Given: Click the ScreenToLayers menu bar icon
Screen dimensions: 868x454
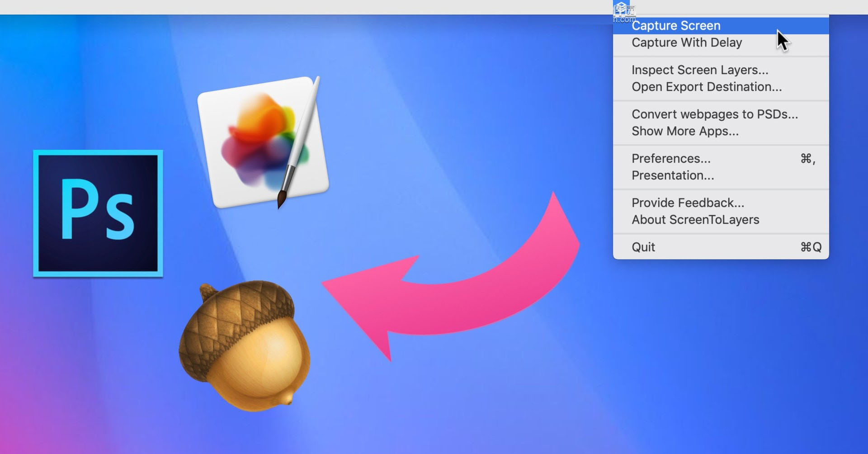Looking at the screenshot, I should pyautogui.click(x=621, y=8).
